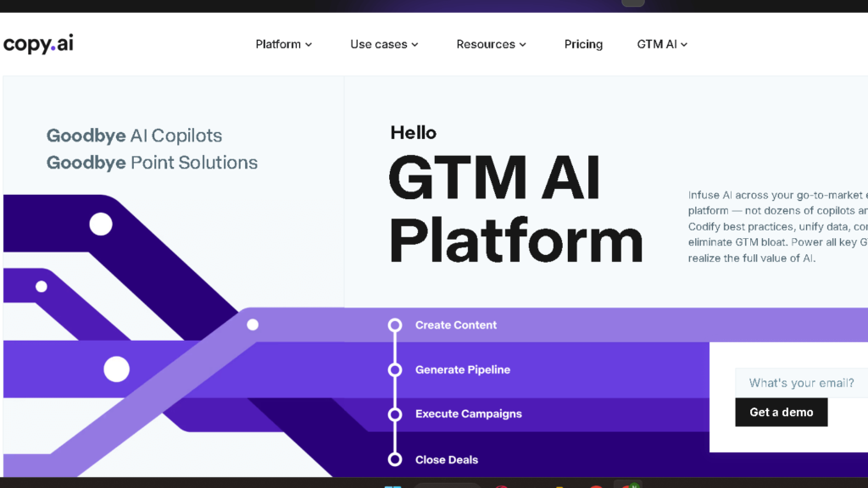Click the vertical timeline progress line

[395, 347]
